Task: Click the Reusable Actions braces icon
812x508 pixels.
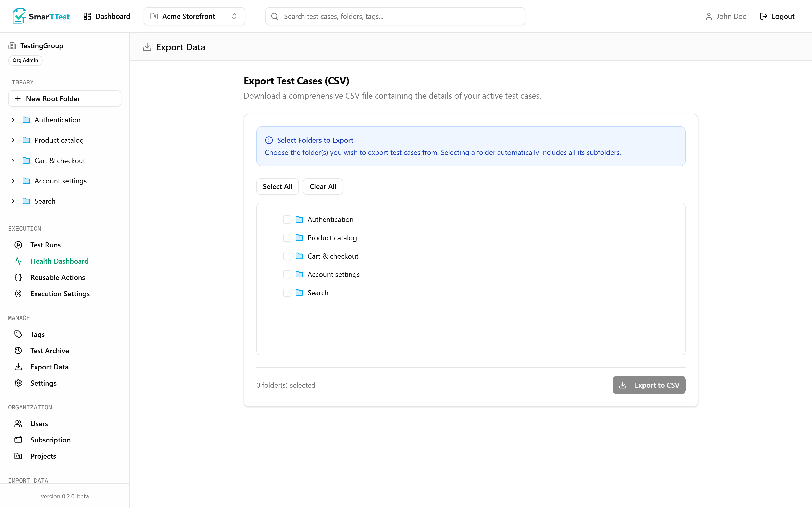Action: [19, 277]
